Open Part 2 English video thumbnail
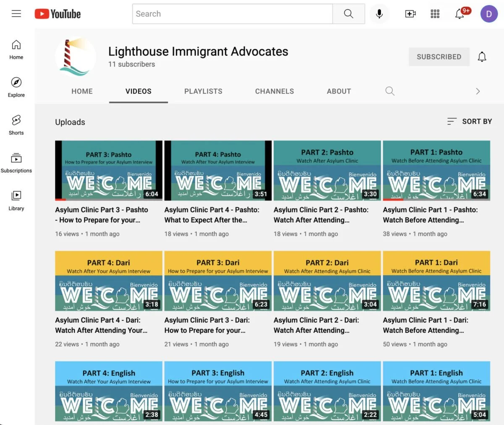504x425 pixels. [x=327, y=391]
